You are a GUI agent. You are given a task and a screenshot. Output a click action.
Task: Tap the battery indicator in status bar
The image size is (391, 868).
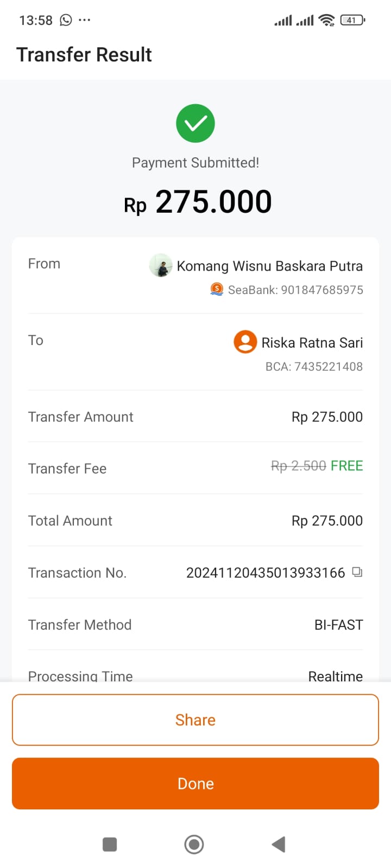pos(352,20)
